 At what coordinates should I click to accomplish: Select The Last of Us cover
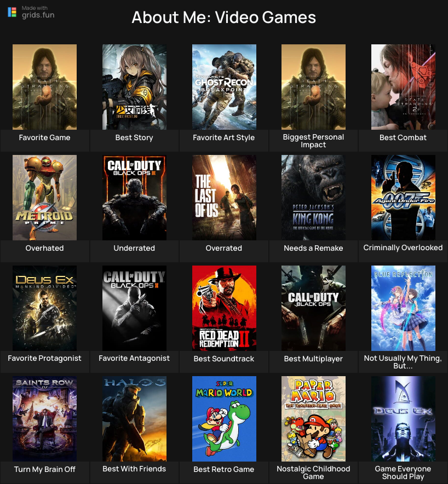pos(224,198)
